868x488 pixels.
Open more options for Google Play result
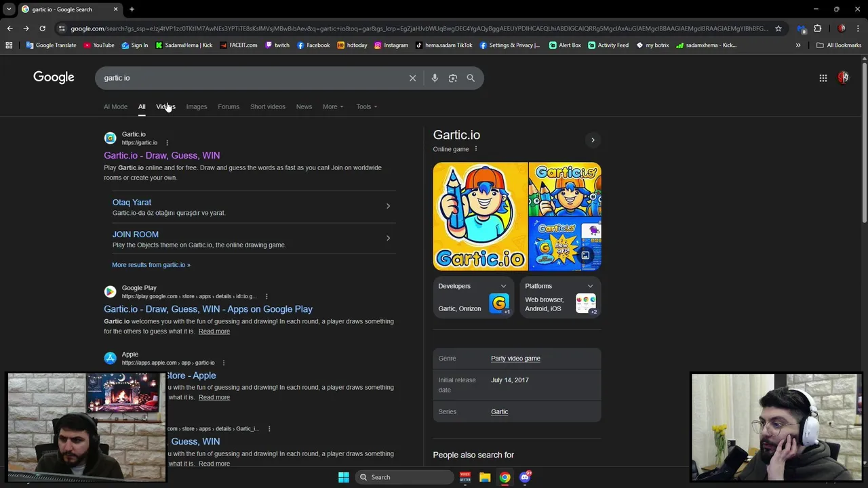coord(267,296)
